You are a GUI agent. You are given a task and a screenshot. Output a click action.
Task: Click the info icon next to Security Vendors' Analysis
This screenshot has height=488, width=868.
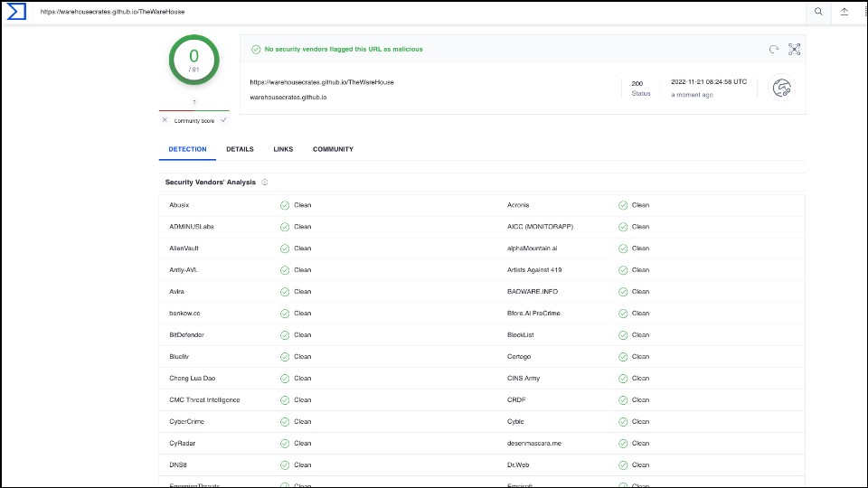click(265, 182)
